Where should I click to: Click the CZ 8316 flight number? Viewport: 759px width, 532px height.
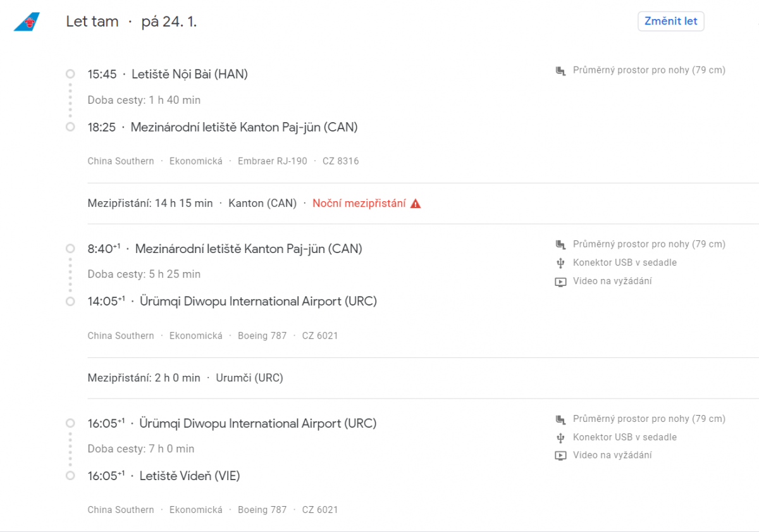340,161
